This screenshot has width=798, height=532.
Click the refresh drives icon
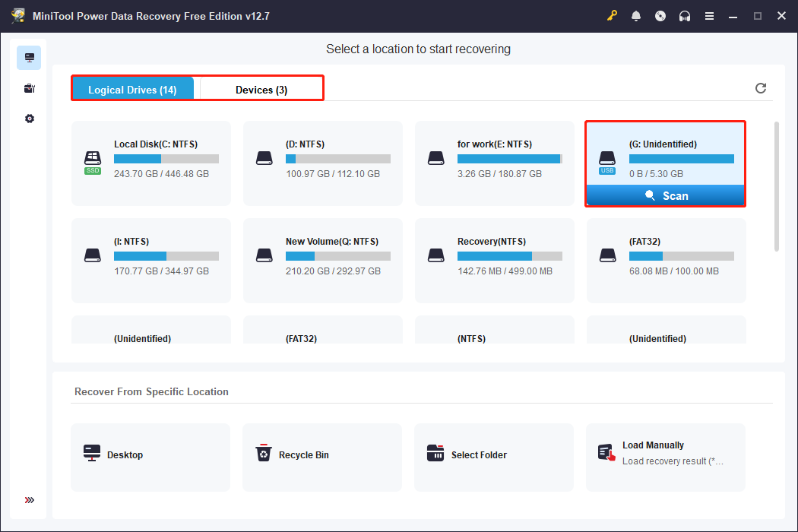761,88
